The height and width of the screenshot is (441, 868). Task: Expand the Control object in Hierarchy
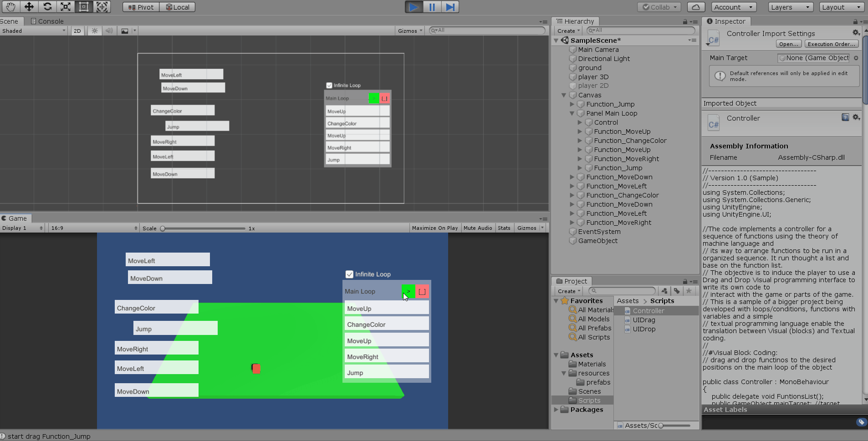click(580, 122)
